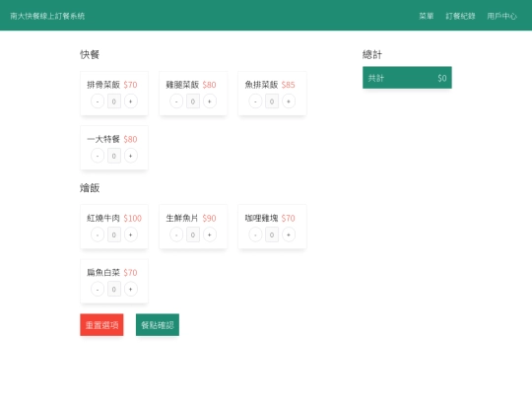Decrease quantity of 扁魚白菜
The height and width of the screenshot is (399, 532).
[98, 290]
